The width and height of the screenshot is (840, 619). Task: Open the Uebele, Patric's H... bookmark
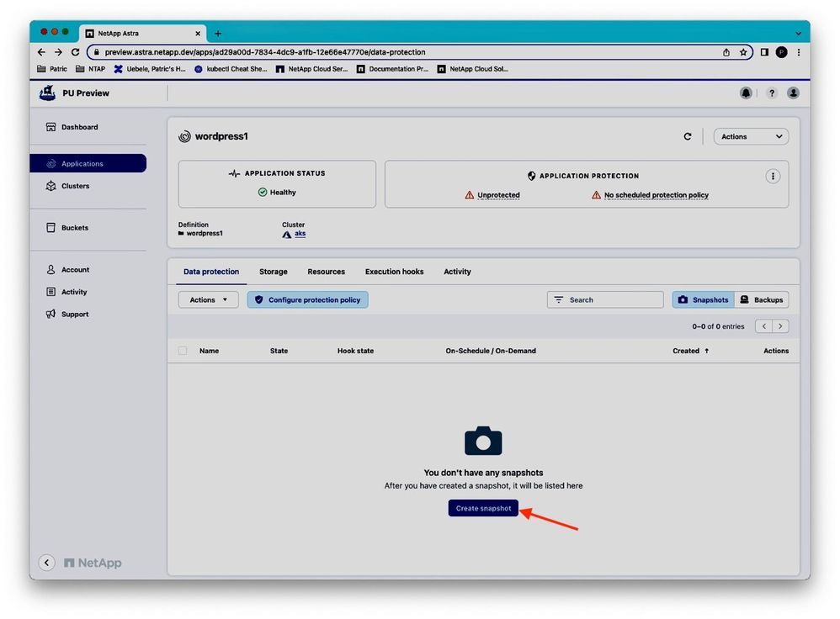pos(150,68)
